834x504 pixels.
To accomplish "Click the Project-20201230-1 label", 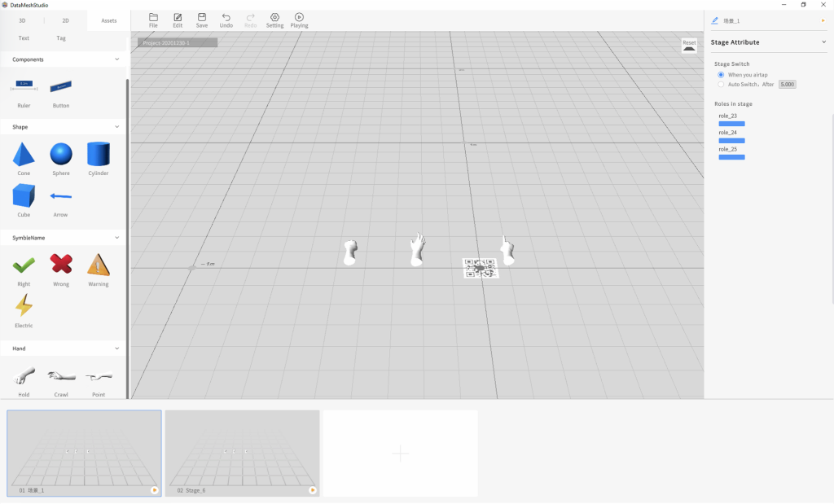I will point(177,42).
